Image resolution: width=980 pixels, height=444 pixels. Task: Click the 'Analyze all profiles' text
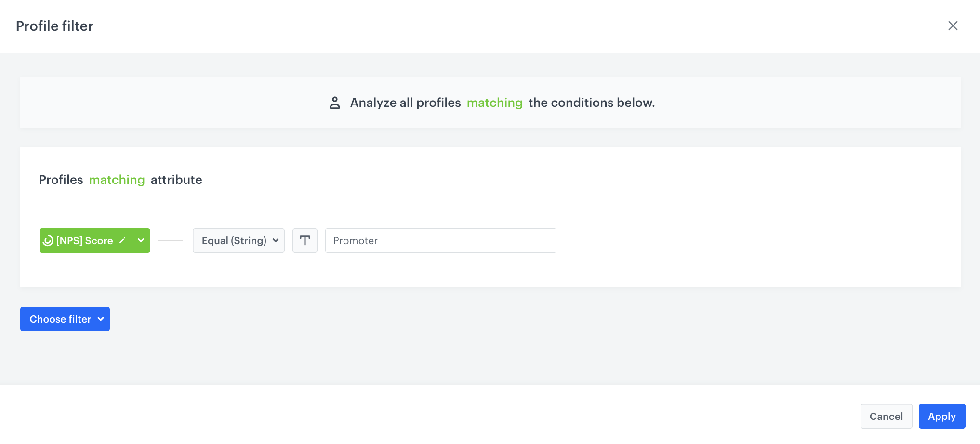(x=405, y=103)
